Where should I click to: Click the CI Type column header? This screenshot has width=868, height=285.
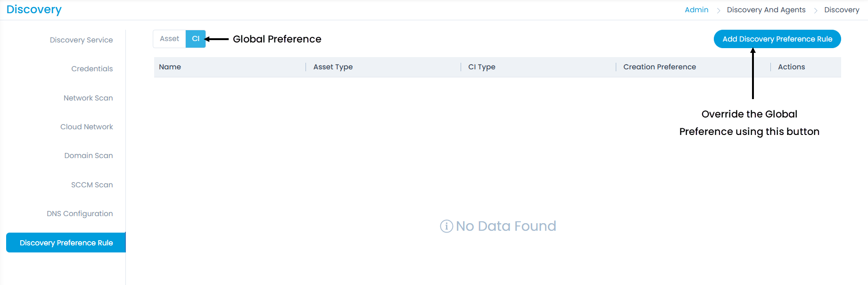click(x=481, y=67)
